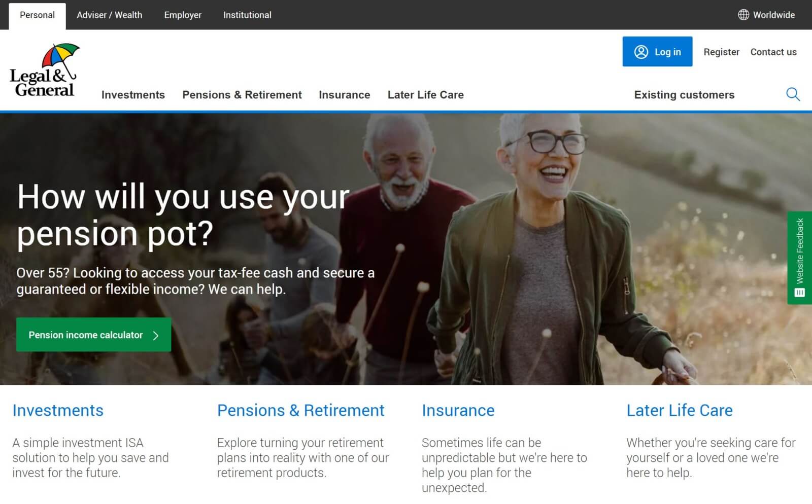Open the search magnifier icon

793,94
